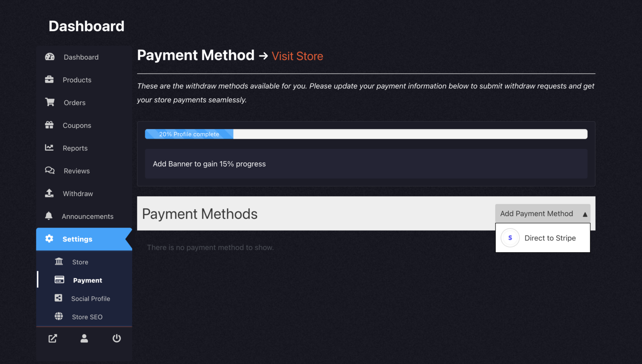Viewport: 642px width, 364px height.
Task: Click the Orders shopping cart icon
Action: tap(50, 102)
